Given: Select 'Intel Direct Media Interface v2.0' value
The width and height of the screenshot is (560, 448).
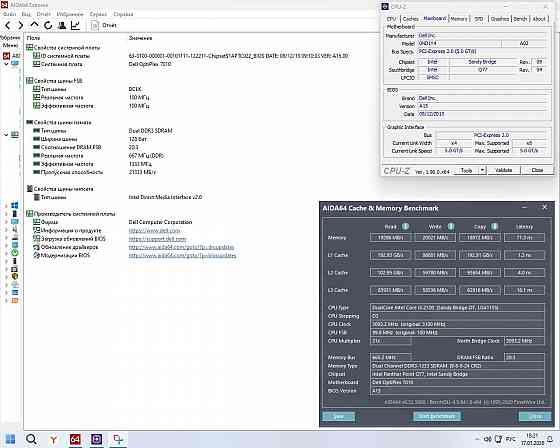Looking at the screenshot, I should click(165, 197).
